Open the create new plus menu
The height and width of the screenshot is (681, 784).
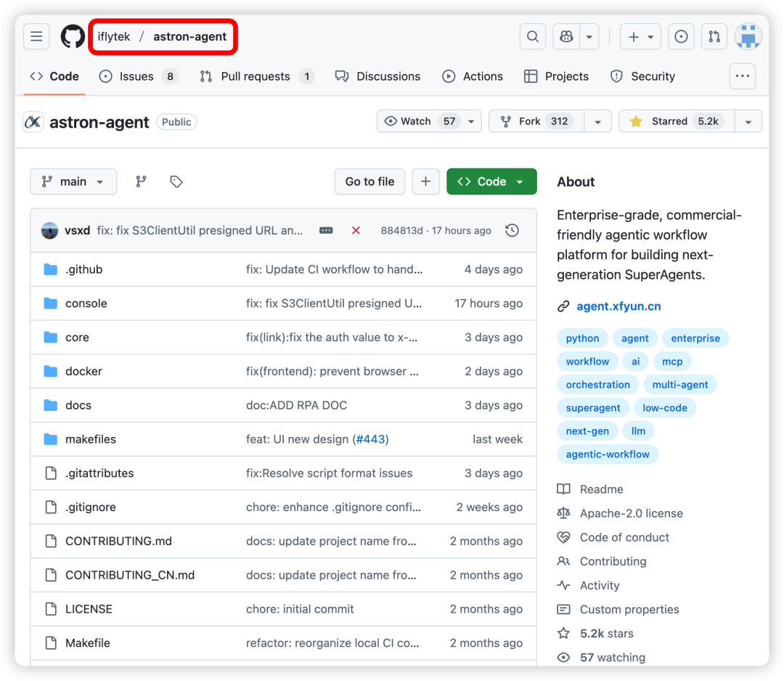(640, 36)
